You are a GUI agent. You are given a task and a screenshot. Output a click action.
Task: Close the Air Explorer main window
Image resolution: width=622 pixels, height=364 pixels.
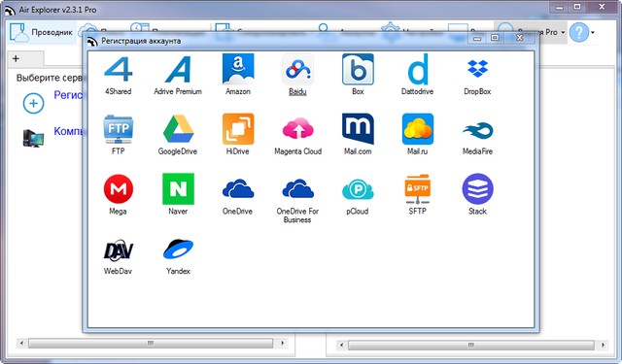602,7
